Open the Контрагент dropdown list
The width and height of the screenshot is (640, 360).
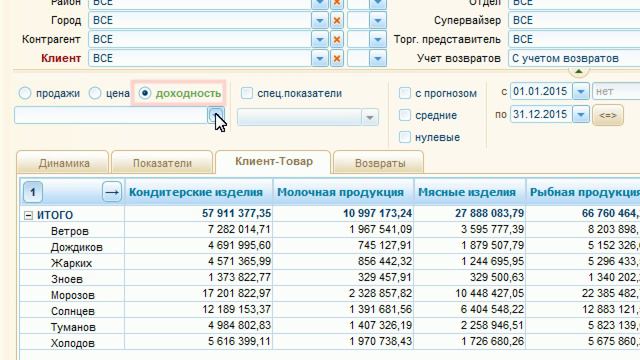tap(320, 39)
